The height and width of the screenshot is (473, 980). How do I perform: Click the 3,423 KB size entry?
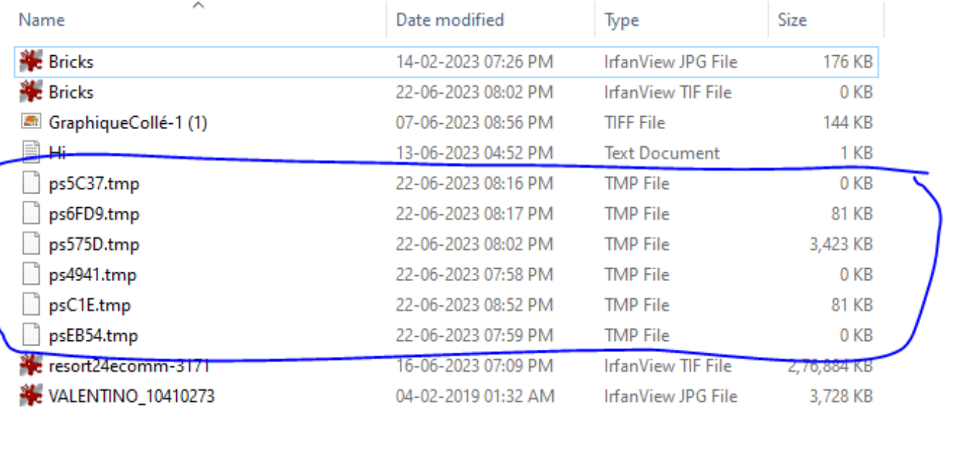(x=841, y=244)
